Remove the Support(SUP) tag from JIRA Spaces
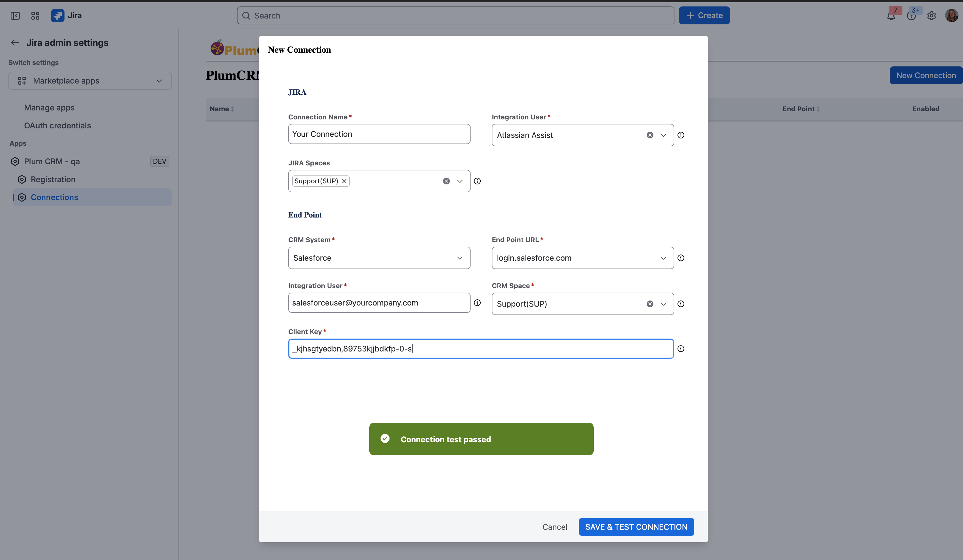This screenshot has width=963, height=560. (x=344, y=181)
